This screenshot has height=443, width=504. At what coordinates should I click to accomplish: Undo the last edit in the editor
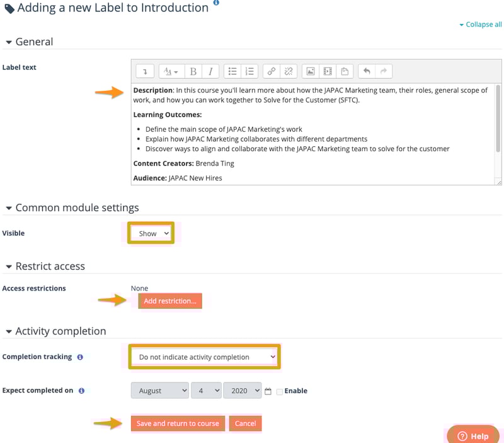[366, 71]
